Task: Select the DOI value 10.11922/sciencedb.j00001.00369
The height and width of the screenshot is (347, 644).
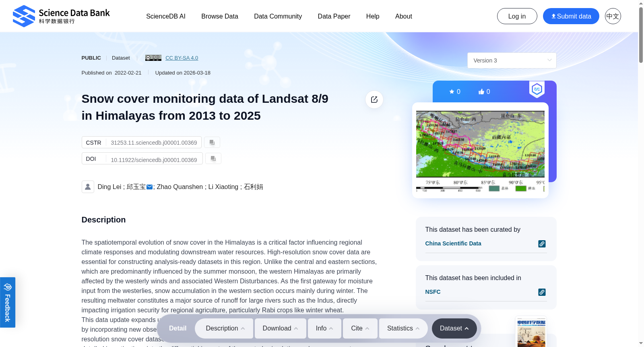Action: coord(154,160)
